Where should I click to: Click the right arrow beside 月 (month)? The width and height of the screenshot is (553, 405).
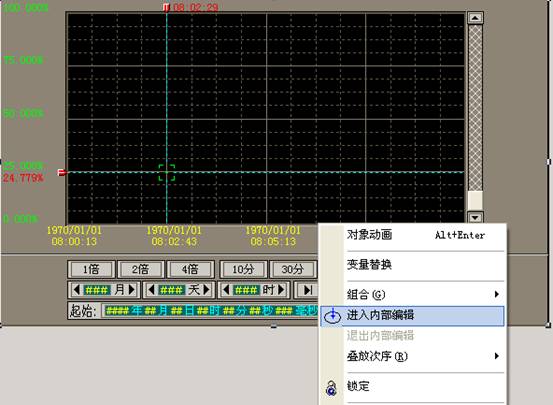pyautogui.click(x=132, y=290)
